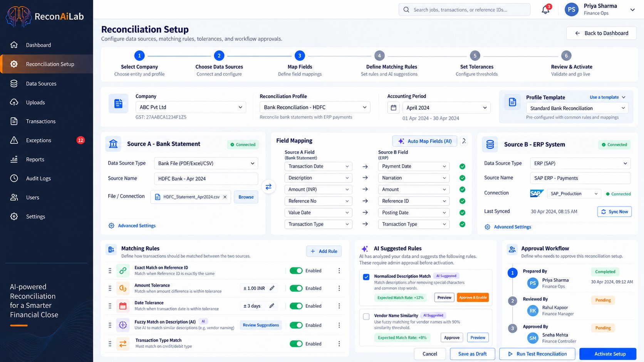This screenshot has width=644, height=362.
Task: Toggle the Date Tolerance rule switch
Action: pos(296,306)
